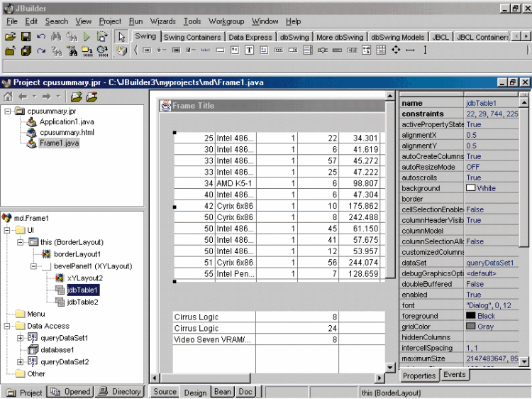Pick the JSlider component icon
This screenshot has height=399, width=532.
click(x=322, y=50)
